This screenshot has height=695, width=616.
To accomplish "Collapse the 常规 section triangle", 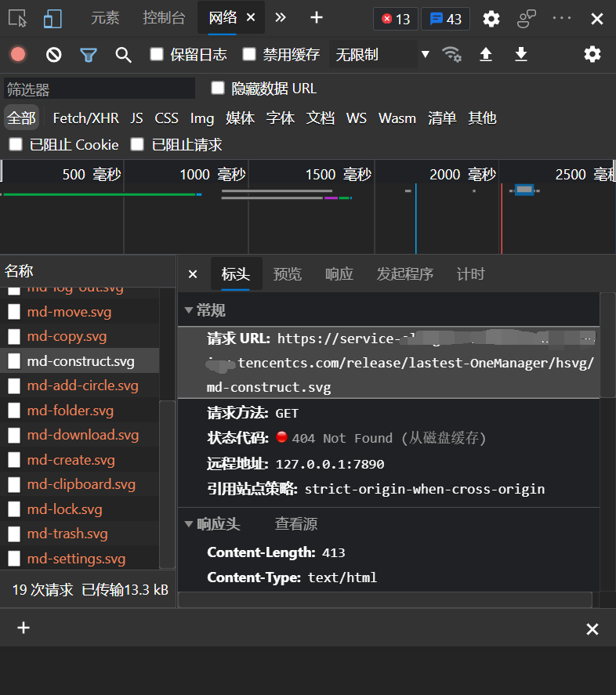I will coord(189,309).
